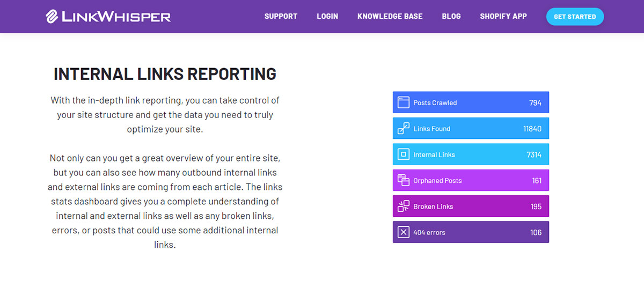Go to Login
This screenshot has width=644, height=295.
[x=327, y=16]
